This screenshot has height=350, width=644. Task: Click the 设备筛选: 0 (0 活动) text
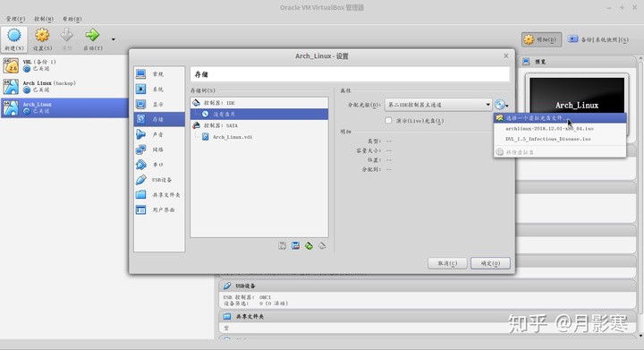(256, 303)
